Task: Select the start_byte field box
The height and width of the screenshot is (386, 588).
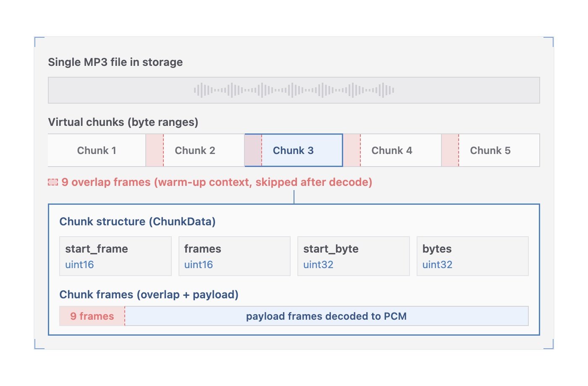Action: pyautogui.click(x=354, y=256)
